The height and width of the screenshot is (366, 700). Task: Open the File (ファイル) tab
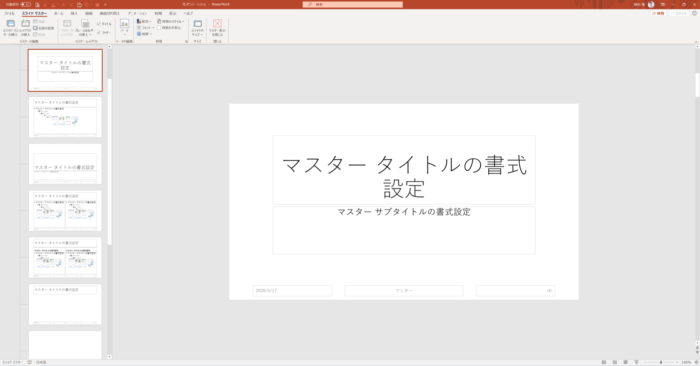coord(9,13)
